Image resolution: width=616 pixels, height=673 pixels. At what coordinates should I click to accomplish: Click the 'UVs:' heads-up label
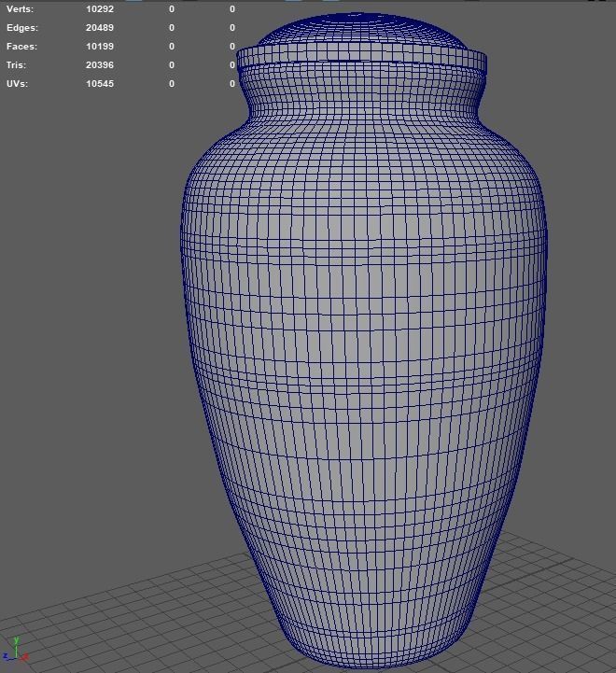click(x=17, y=84)
